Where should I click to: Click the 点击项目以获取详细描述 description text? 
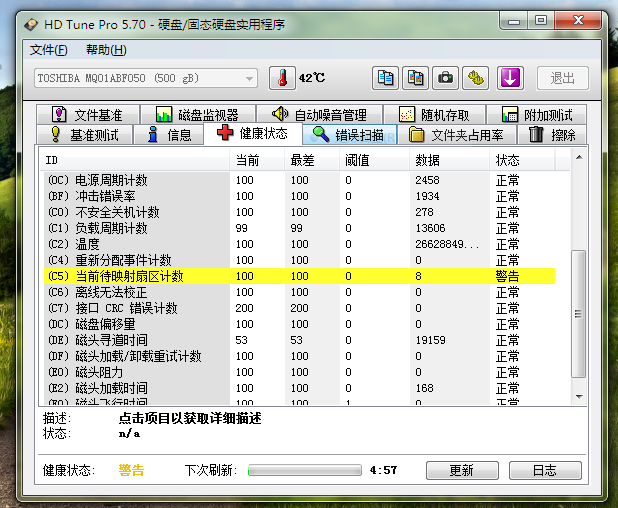[190, 418]
